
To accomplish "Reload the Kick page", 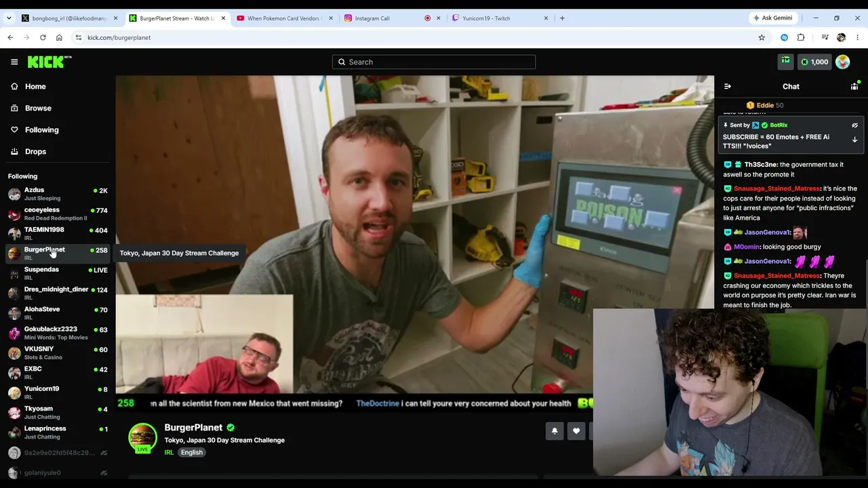I will 43,37.
